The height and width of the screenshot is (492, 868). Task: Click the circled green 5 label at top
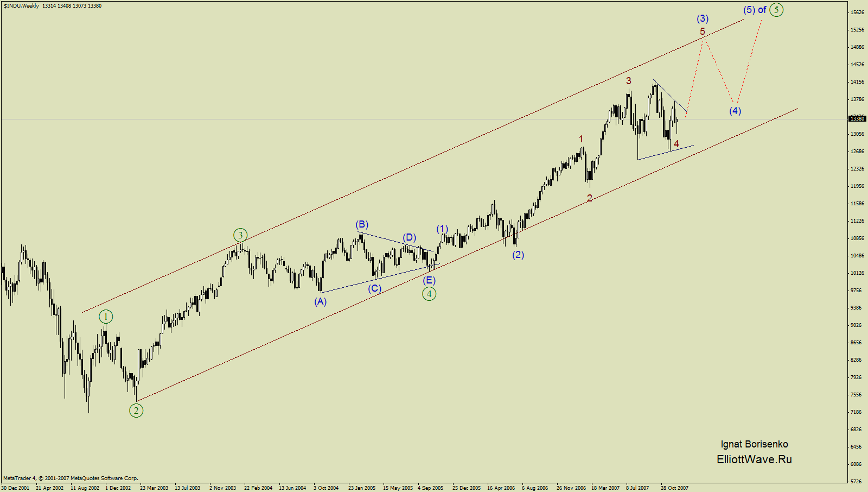776,10
